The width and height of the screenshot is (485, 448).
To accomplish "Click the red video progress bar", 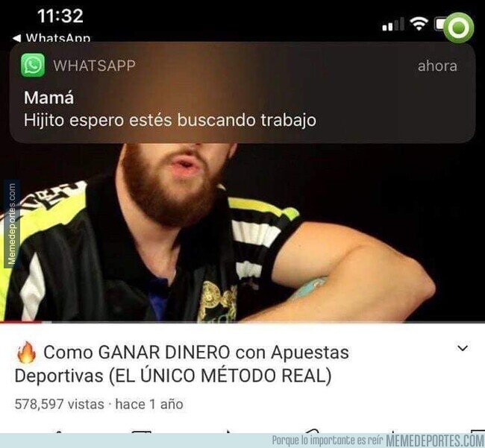I will tap(20, 322).
